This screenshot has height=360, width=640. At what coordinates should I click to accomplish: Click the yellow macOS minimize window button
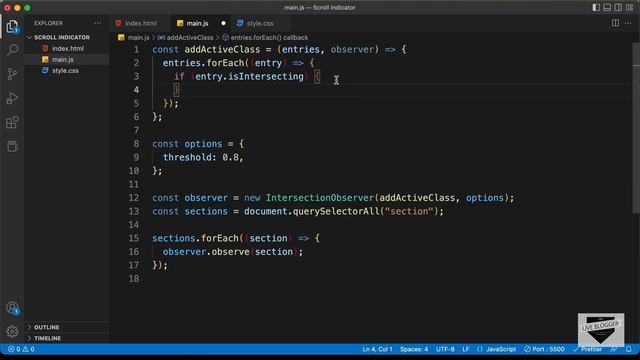[x=17, y=8]
